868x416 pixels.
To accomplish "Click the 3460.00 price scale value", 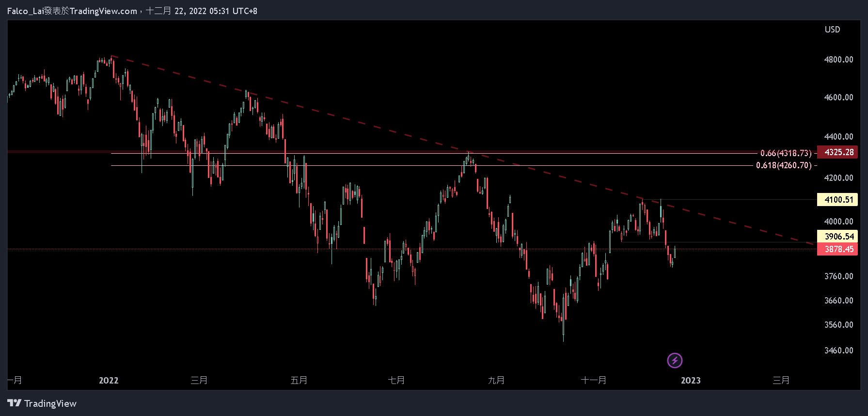I will coord(838,350).
